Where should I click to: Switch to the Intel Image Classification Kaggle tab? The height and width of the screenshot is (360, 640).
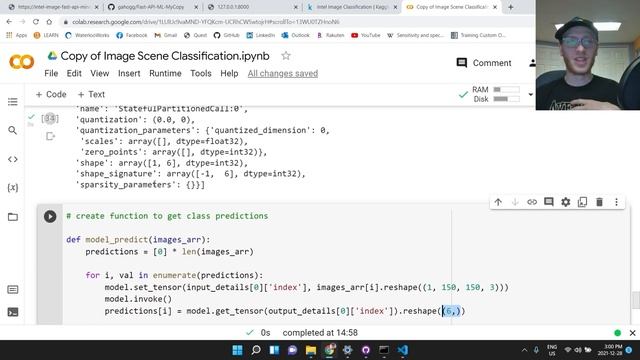click(x=352, y=7)
